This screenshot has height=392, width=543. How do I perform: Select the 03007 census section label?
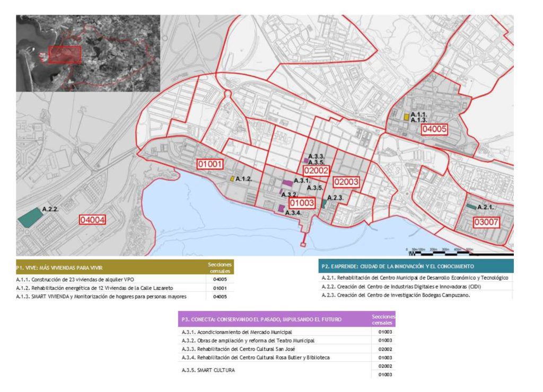tap(486, 222)
